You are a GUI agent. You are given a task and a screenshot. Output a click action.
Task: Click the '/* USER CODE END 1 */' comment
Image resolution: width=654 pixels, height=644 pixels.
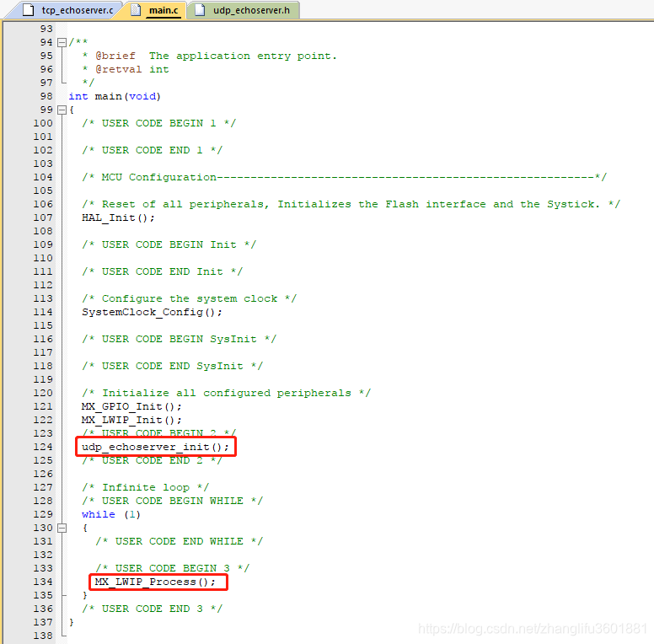click(153, 150)
